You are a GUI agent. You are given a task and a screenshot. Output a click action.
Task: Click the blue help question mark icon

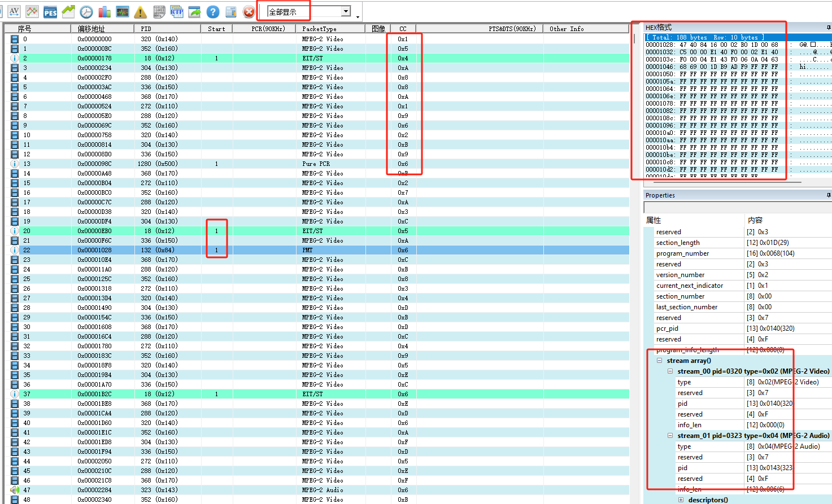(212, 12)
